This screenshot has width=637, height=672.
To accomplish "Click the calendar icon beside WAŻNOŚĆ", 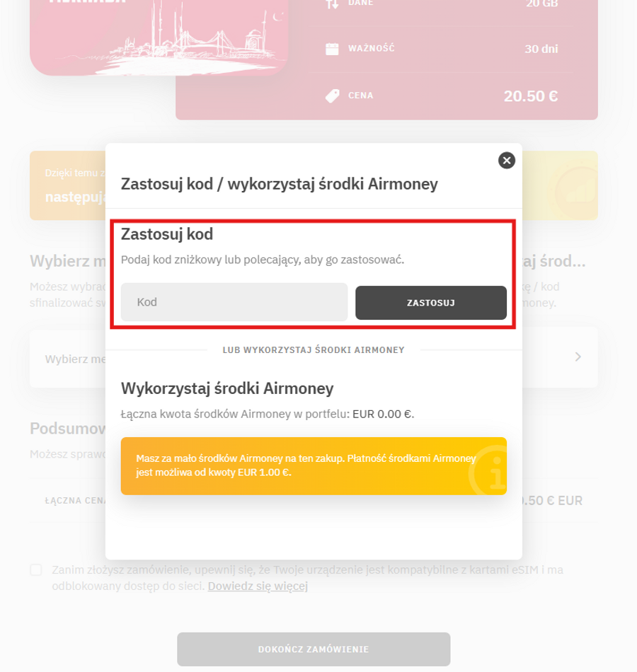I will click(332, 49).
